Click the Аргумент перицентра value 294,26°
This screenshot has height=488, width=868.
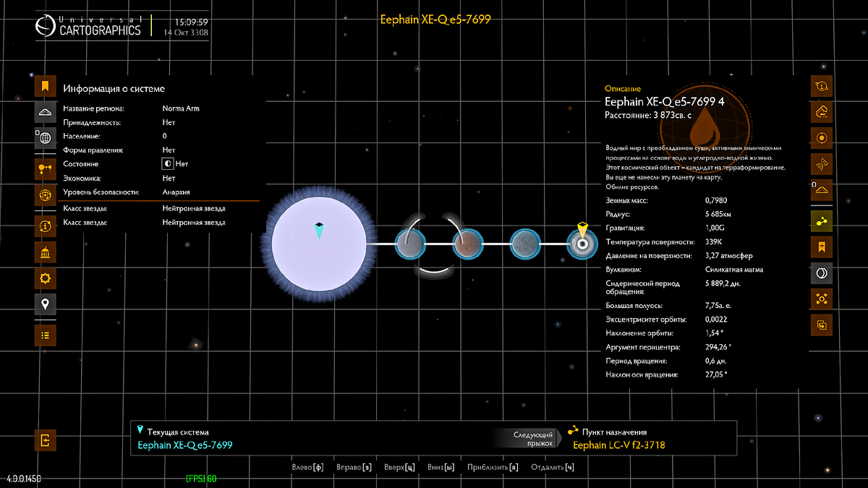pos(718,347)
